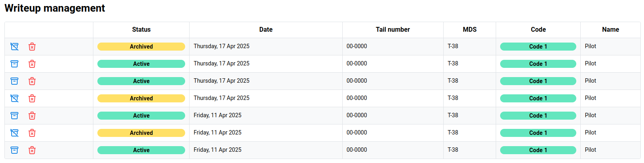Screen dimensions: 644x163
Task: Archive the first Friday active writeup
Action: click(14, 116)
